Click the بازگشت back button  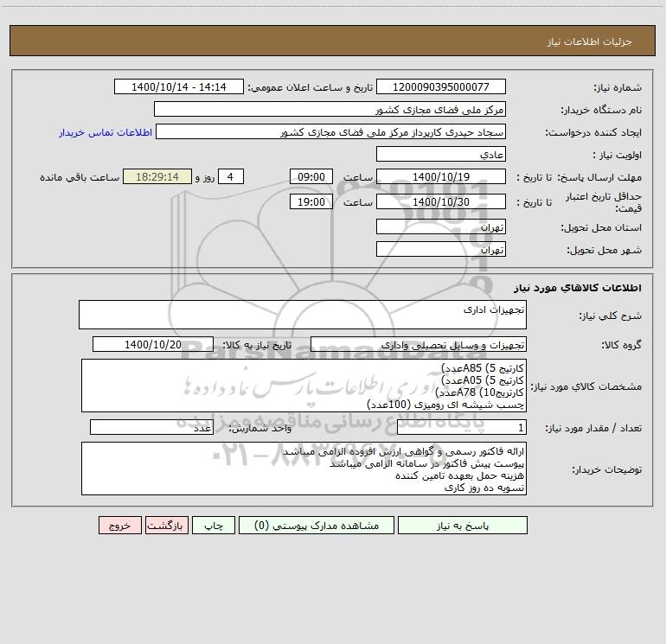[x=166, y=525]
